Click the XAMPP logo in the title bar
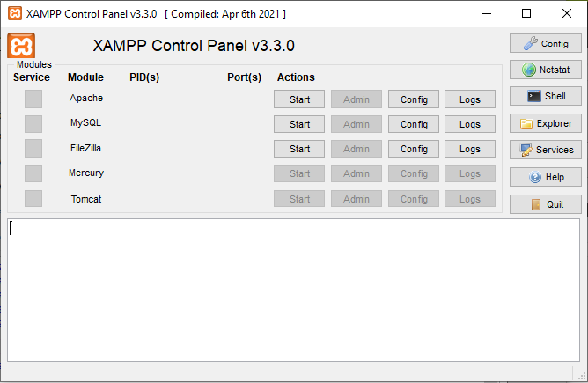 coord(15,13)
